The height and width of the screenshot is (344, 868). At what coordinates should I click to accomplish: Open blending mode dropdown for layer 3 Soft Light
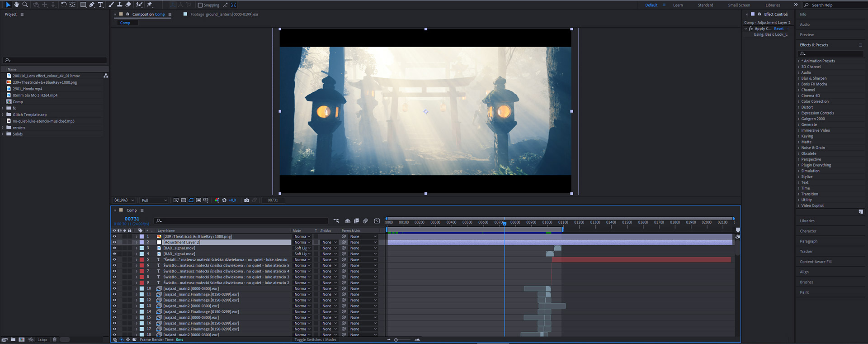pyautogui.click(x=302, y=248)
